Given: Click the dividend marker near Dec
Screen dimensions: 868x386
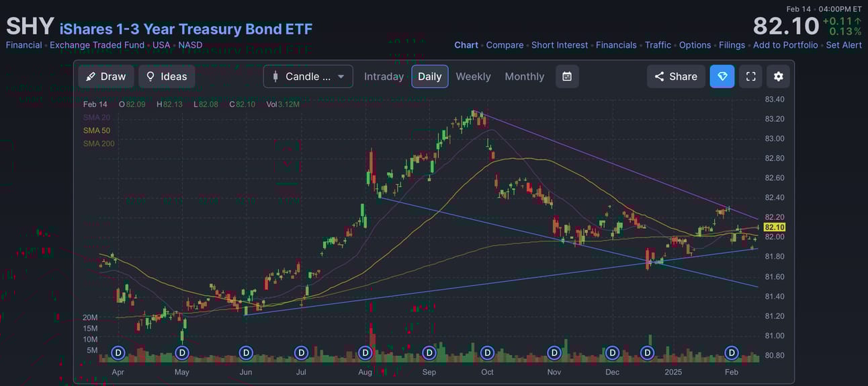Looking at the screenshot, I should pyautogui.click(x=612, y=352).
